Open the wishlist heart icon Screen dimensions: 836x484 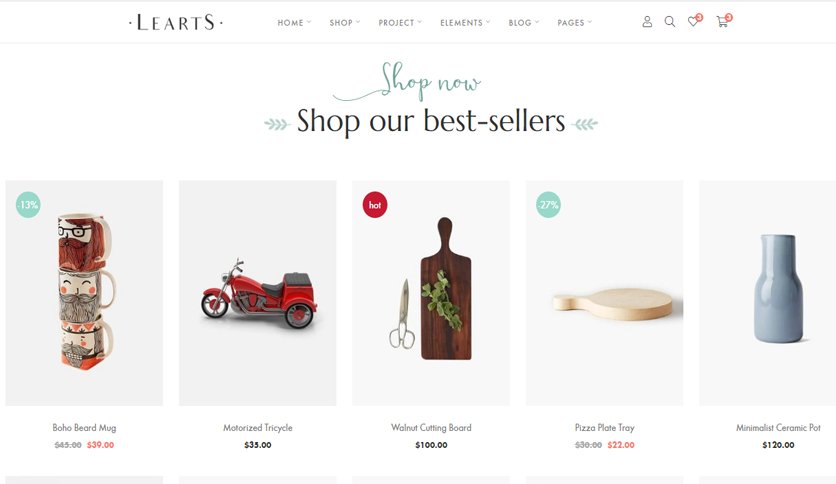(x=693, y=22)
